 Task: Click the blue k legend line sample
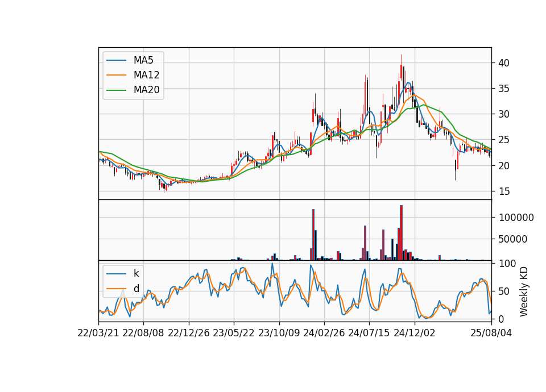pos(116,274)
